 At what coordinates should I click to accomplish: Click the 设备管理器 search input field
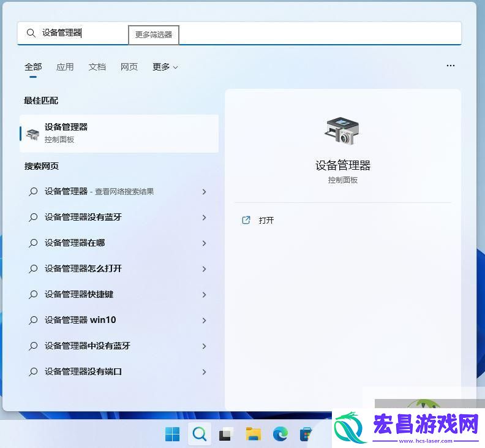239,33
